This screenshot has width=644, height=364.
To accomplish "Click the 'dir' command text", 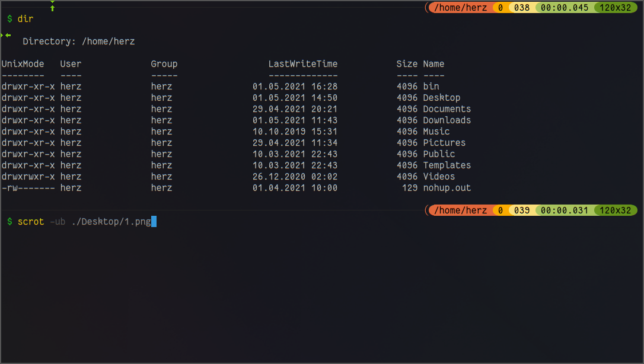I will tap(25, 19).
